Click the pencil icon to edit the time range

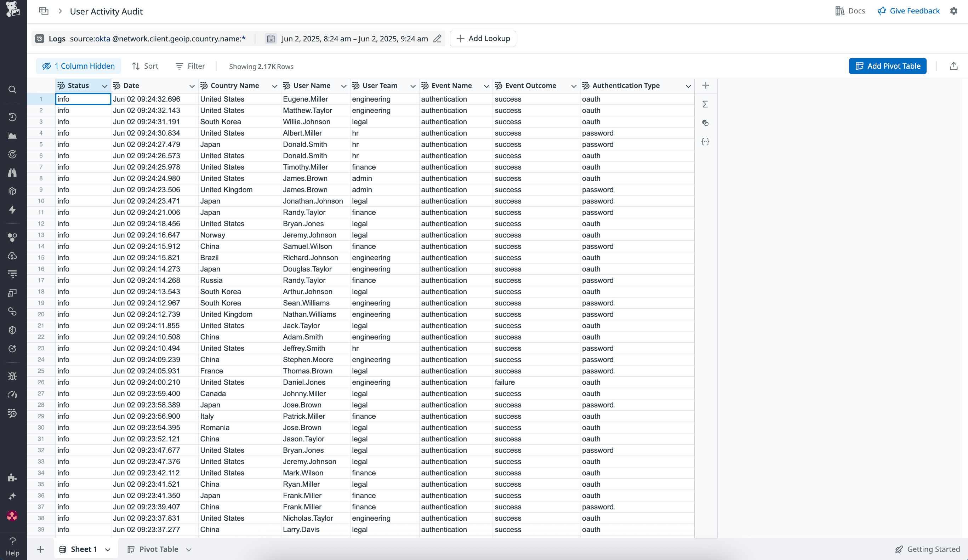coord(438,39)
